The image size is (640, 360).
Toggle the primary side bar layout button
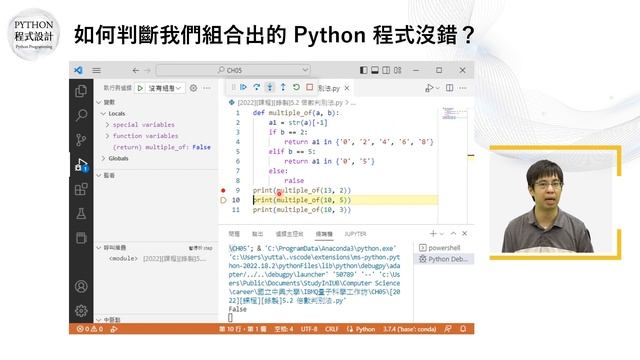click(x=363, y=70)
